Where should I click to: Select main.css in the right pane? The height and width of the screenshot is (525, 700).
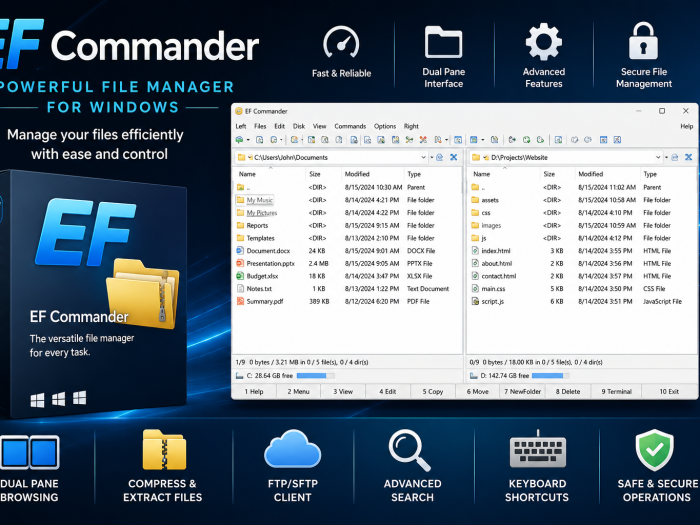(x=582, y=288)
